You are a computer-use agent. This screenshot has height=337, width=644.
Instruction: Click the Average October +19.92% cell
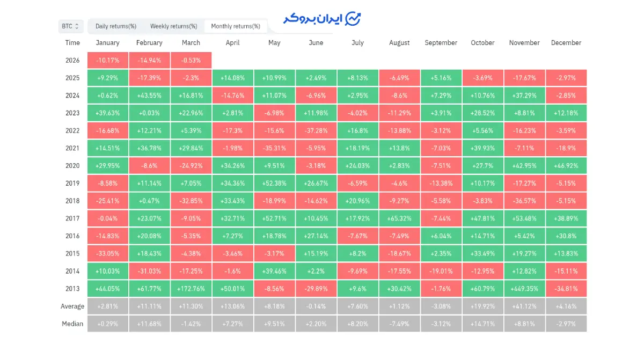tap(482, 306)
